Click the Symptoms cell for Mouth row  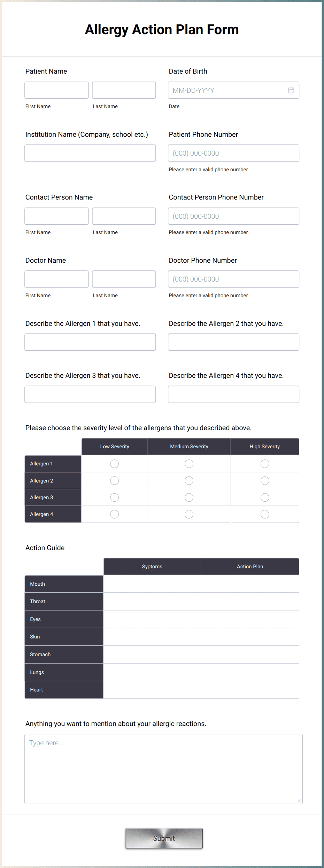click(x=152, y=584)
